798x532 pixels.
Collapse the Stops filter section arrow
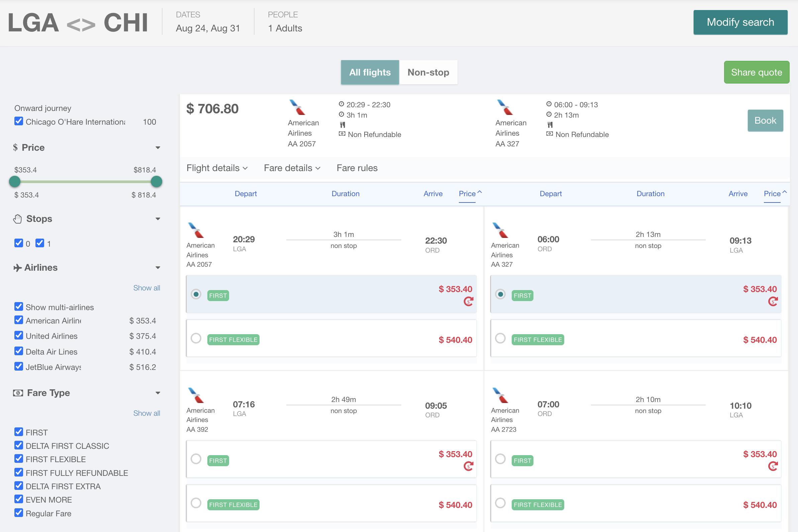[x=158, y=219]
